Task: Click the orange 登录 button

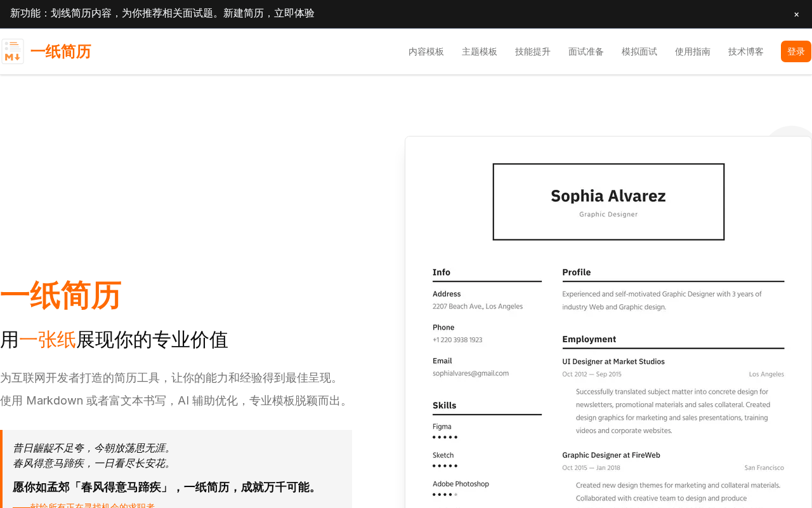Action: click(x=796, y=51)
